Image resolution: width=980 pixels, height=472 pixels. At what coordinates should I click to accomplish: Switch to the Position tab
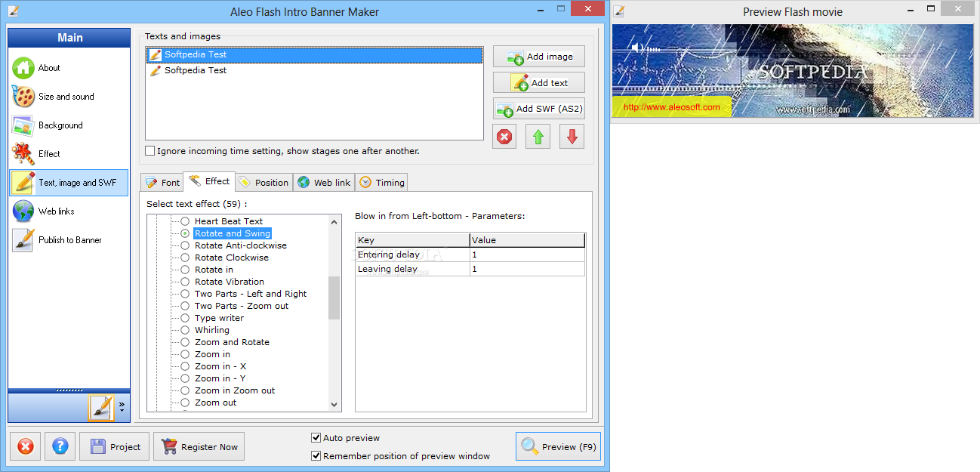pos(263,183)
